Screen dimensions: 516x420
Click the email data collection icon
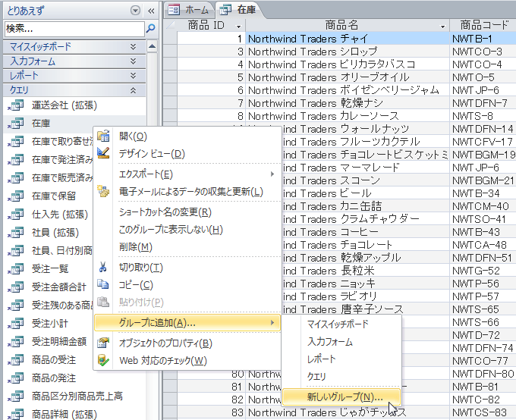(103, 191)
